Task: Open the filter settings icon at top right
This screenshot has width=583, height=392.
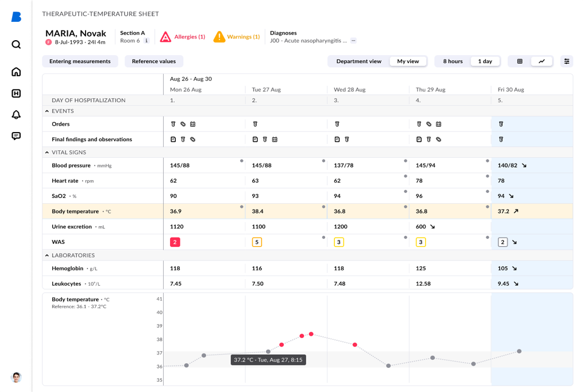Action: 566,61
